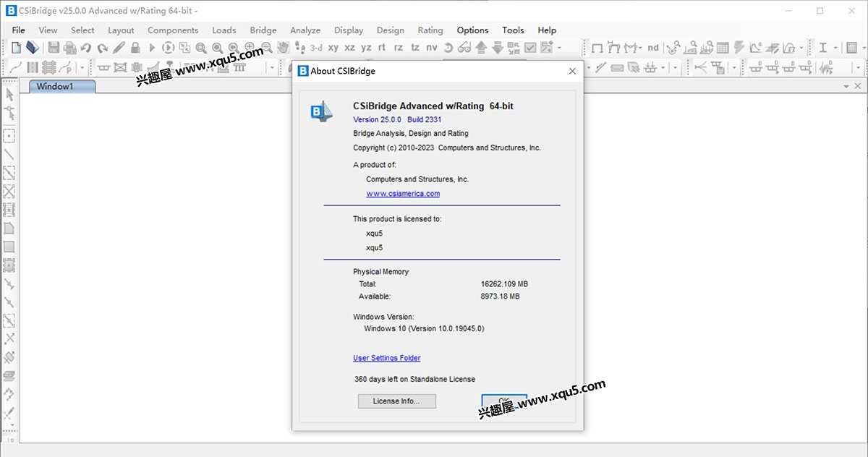The image size is (868, 457).
Task: Click the Redo arrow icon
Action: tap(103, 48)
